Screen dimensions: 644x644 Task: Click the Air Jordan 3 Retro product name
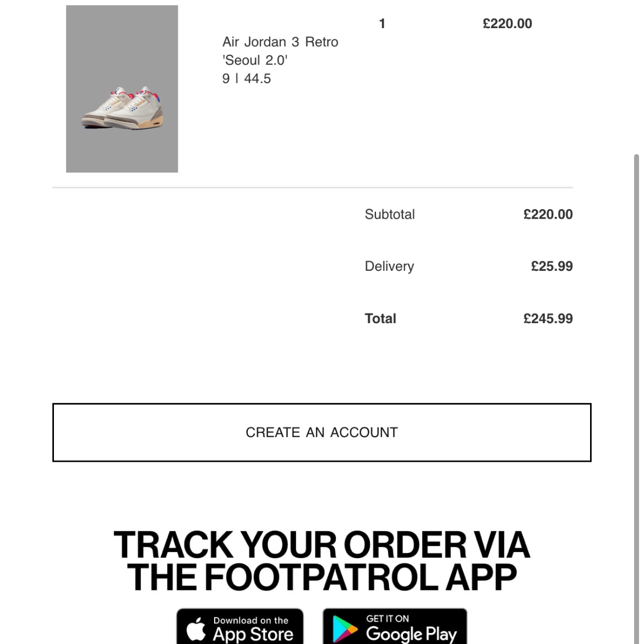[x=280, y=42]
